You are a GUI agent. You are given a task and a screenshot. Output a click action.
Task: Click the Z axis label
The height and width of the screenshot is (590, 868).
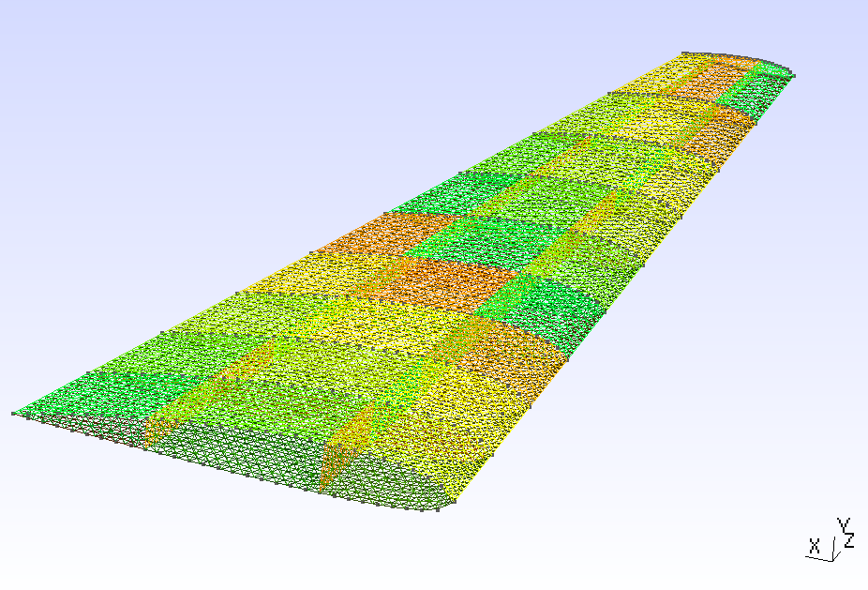click(x=849, y=540)
